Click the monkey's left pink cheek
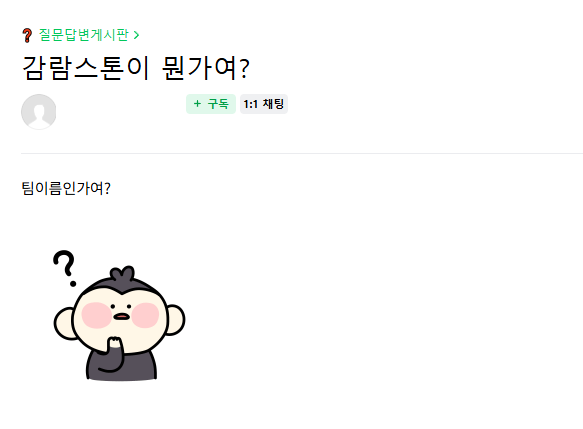The width and height of the screenshot is (583, 429). (x=96, y=315)
